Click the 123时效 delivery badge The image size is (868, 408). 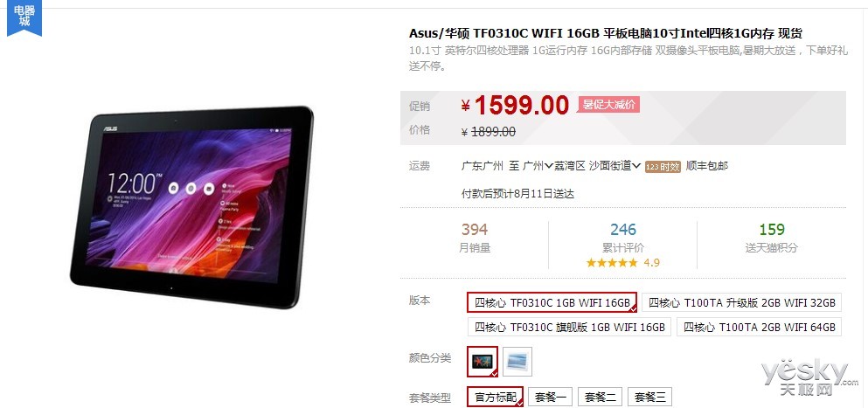pyautogui.click(x=663, y=166)
